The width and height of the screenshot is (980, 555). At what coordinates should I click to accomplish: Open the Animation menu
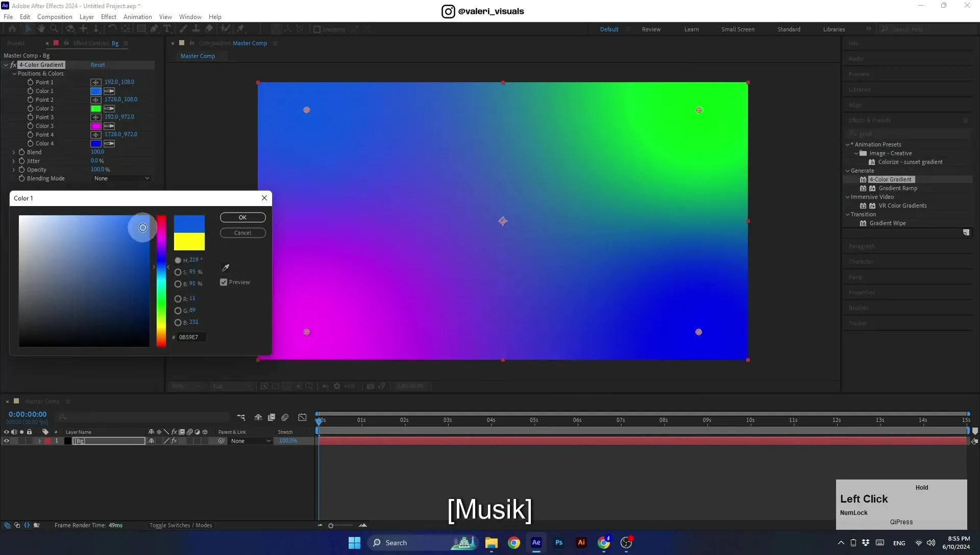(x=138, y=17)
